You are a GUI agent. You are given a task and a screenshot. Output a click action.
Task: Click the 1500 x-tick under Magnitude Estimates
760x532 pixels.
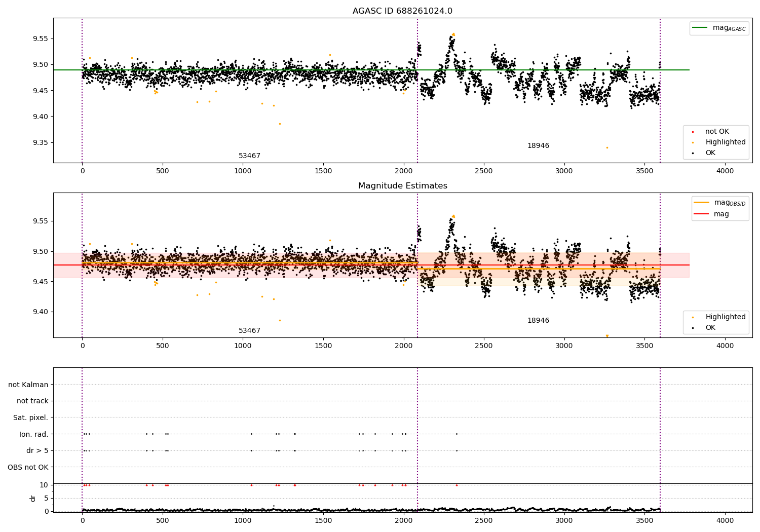[323, 346]
